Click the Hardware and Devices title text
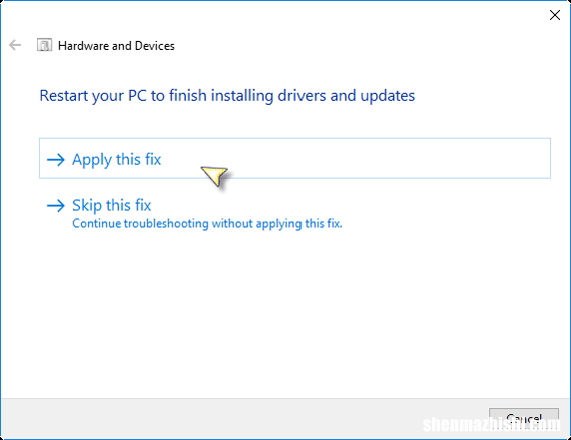 (116, 46)
